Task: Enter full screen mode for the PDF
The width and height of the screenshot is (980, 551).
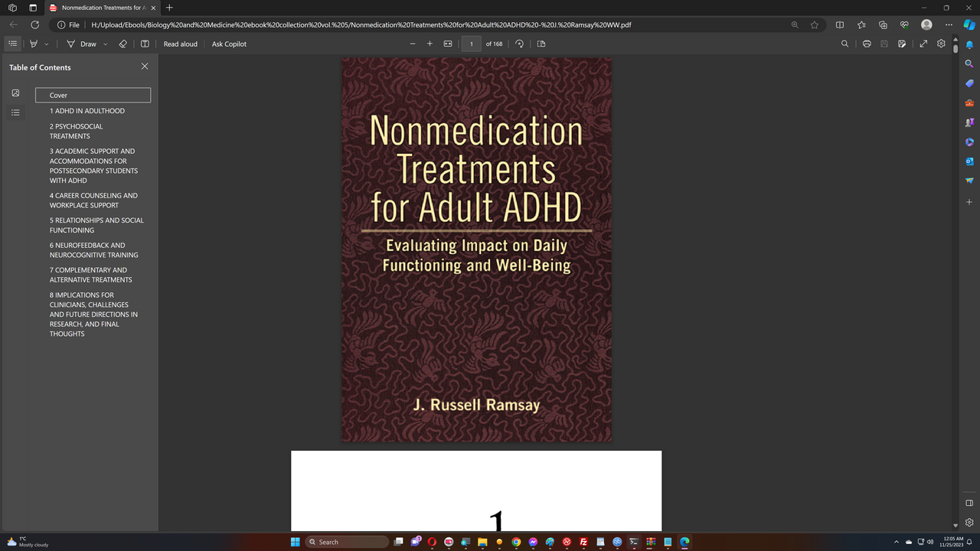Action: [923, 44]
